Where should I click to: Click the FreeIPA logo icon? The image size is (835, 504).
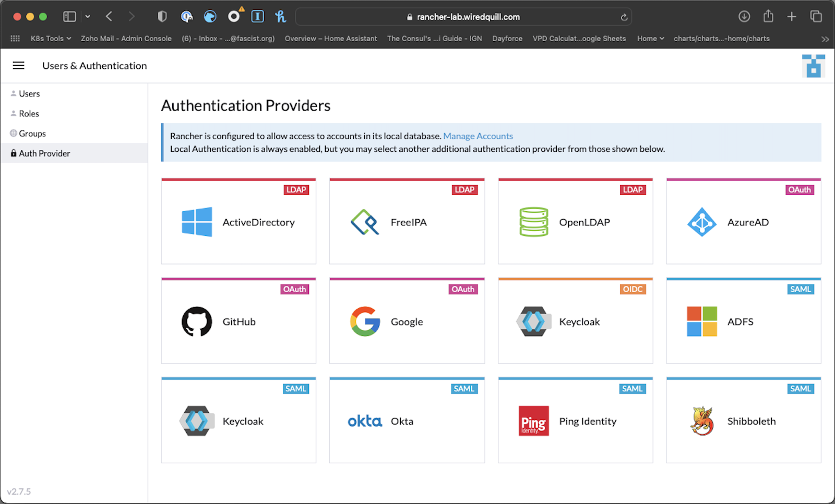[x=365, y=222]
